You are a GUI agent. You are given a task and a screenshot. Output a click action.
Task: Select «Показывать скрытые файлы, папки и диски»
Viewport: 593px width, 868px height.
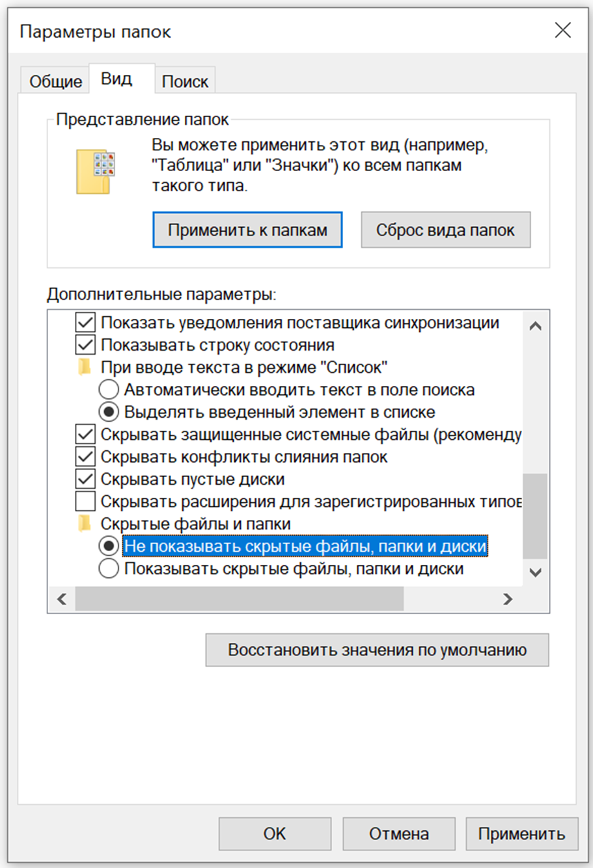click(109, 569)
